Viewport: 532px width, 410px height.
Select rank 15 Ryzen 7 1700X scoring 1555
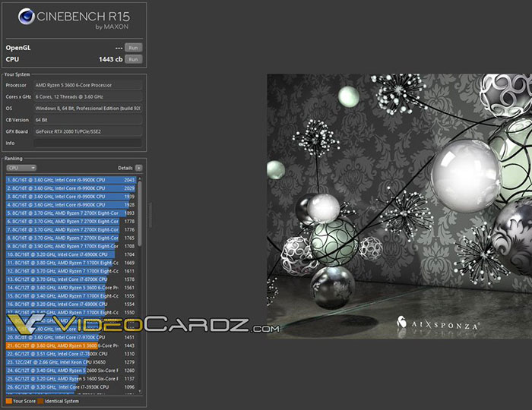click(x=71, y=296)
